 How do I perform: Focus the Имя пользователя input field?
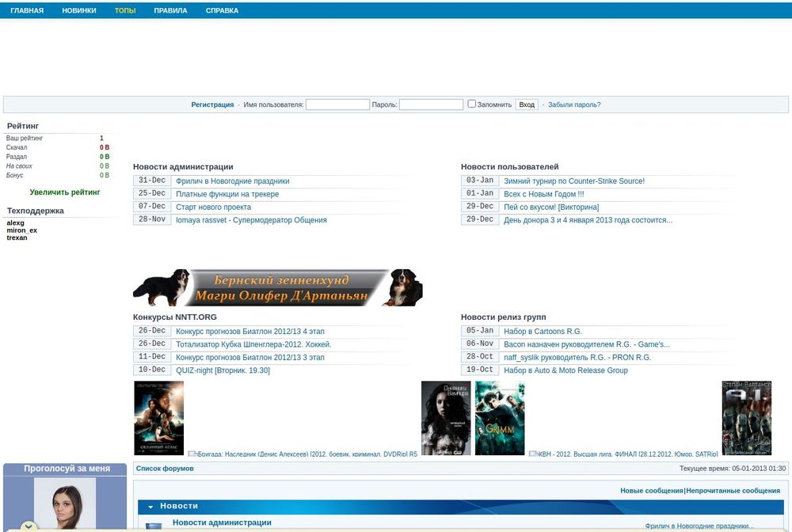pos(337,104)
